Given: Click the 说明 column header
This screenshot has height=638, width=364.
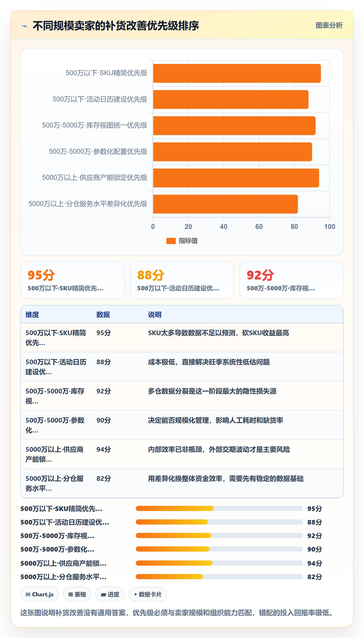Looking at the screenshot, I should (155, 315).
